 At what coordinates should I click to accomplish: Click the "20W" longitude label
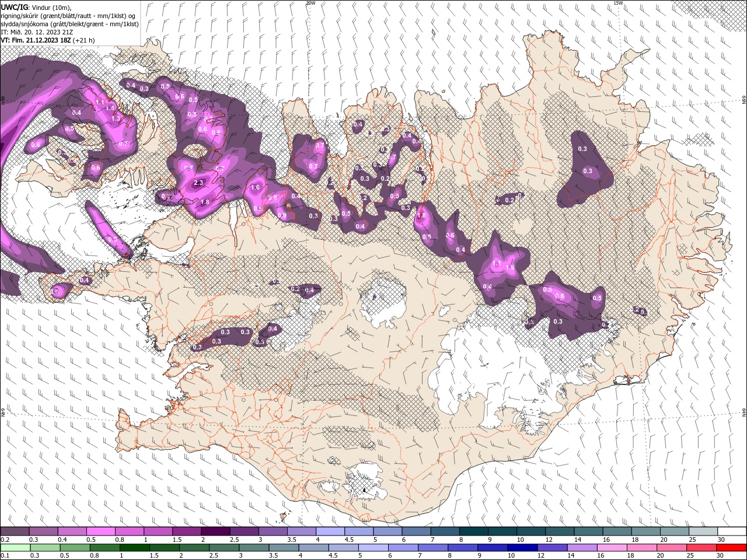(310, 3)
